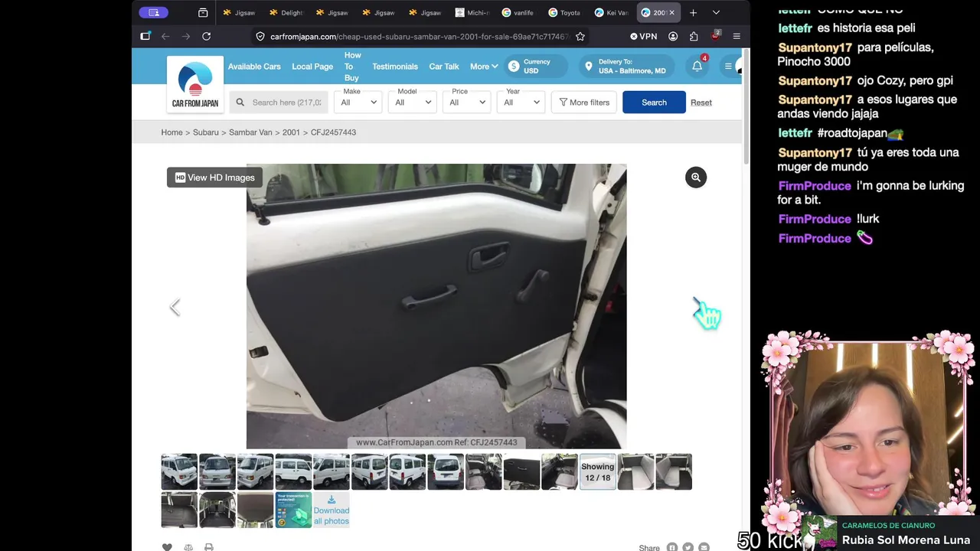Viewport: 980px width, 551px height.
Task: Expand the More navigation dropdown
Action: pos(484,67)
